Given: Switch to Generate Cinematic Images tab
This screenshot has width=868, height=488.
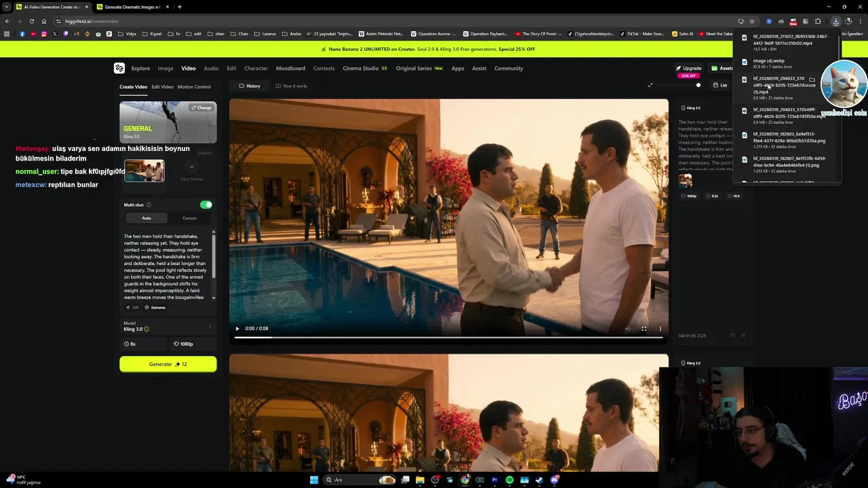Looking at the screenshot, I should pos(132,7).
